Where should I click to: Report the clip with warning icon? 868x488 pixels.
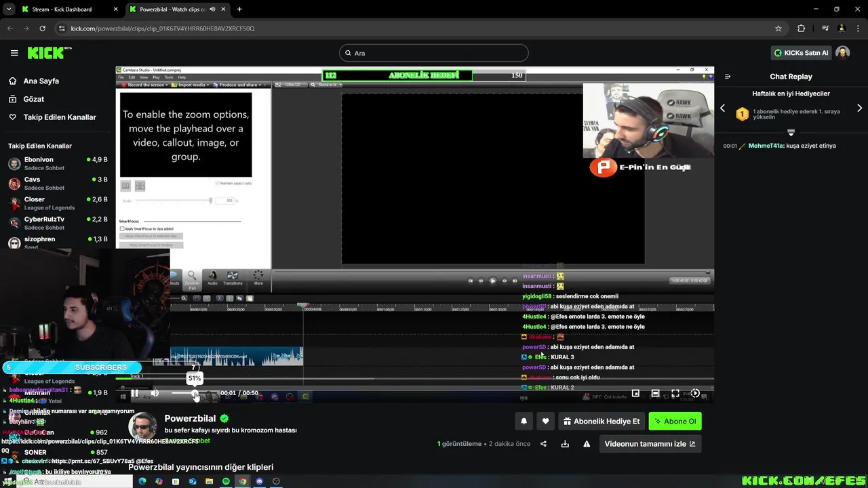[x=587, y=444]
